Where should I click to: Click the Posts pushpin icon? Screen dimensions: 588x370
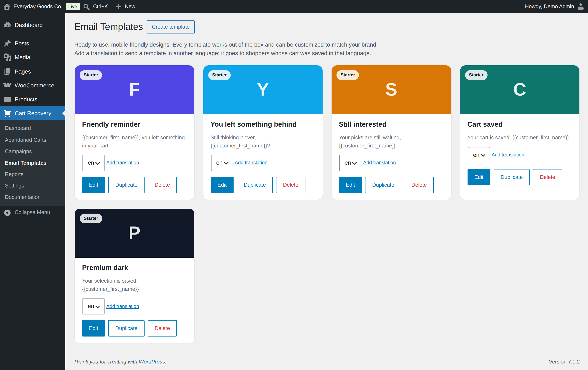click(7, 43)
